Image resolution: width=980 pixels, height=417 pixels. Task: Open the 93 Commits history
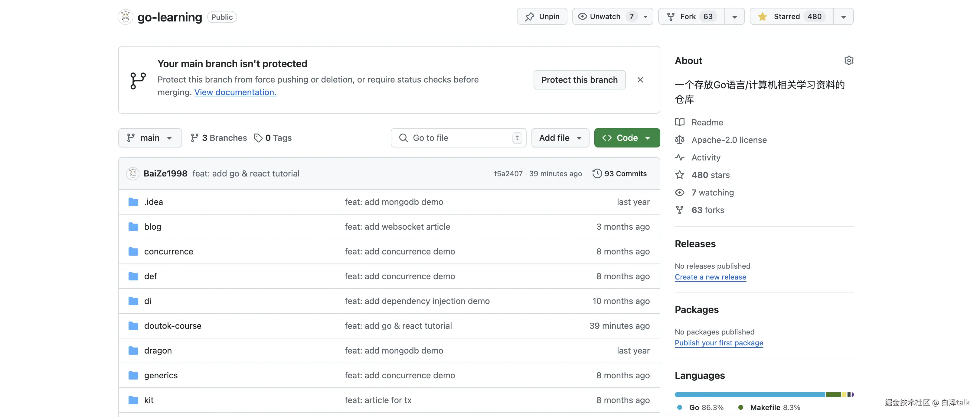[619, 173]
